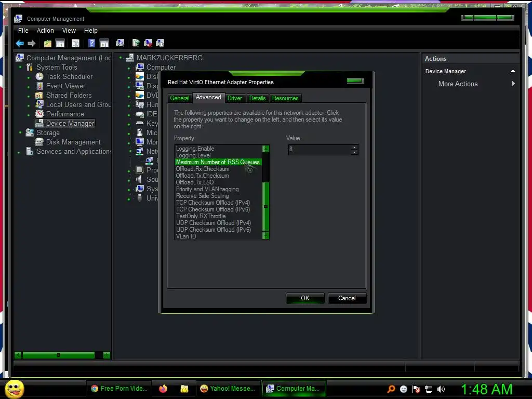The image size is (532, 399).
Task: Click the Computer category icon in device tree
Action: (x=140, y=67)
